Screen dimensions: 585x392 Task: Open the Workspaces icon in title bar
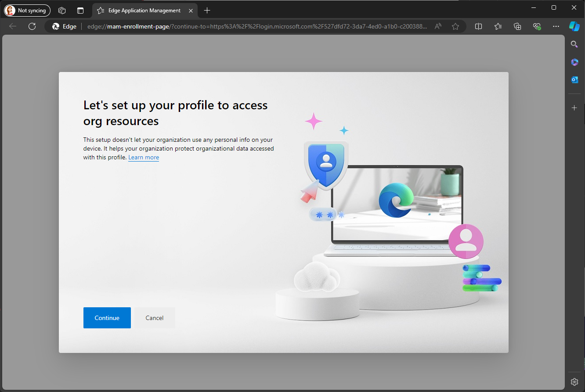[x=62, y=11]
